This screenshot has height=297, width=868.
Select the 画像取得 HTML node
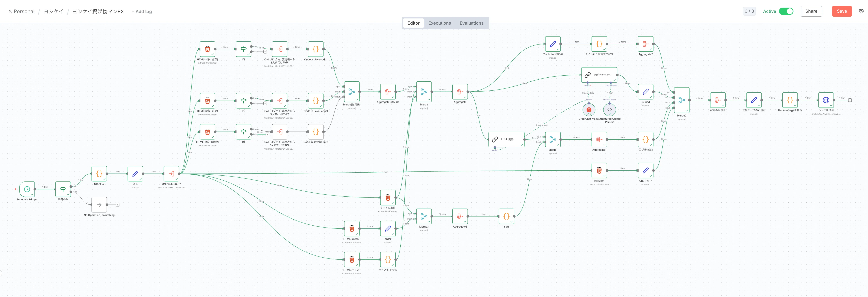tap(599, 171)
